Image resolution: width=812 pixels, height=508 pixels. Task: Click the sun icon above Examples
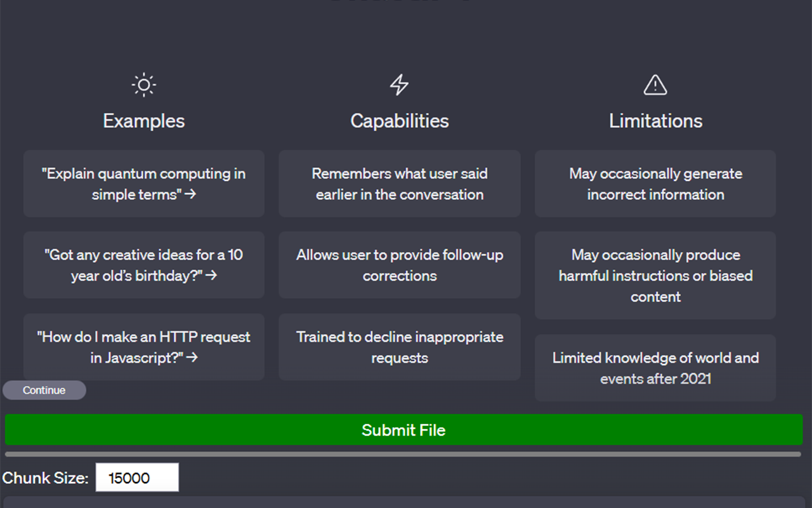click(143, 84)
